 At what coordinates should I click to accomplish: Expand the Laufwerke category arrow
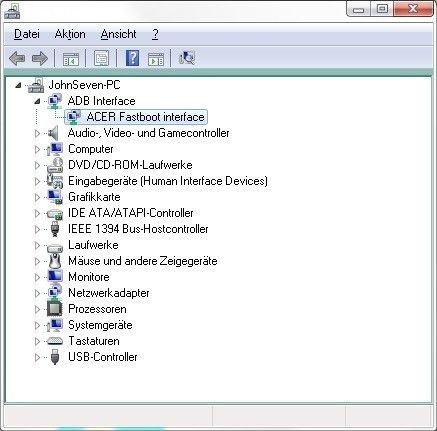(37, 245)
